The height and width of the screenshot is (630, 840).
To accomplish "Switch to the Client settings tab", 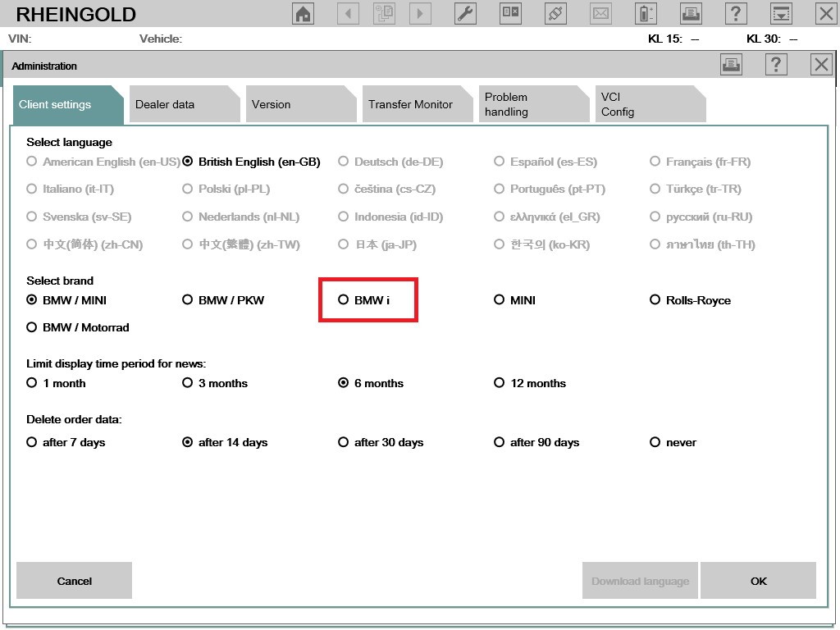I will coord(68,104).
